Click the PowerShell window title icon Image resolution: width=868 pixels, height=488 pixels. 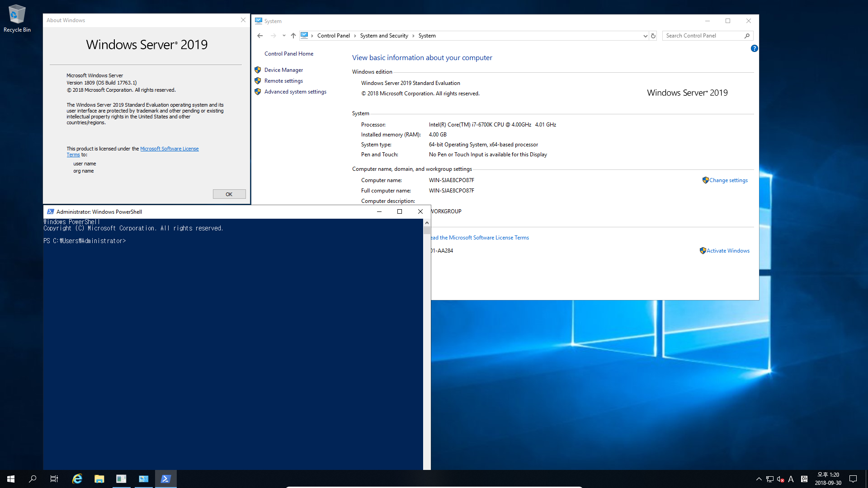point(50,211)
